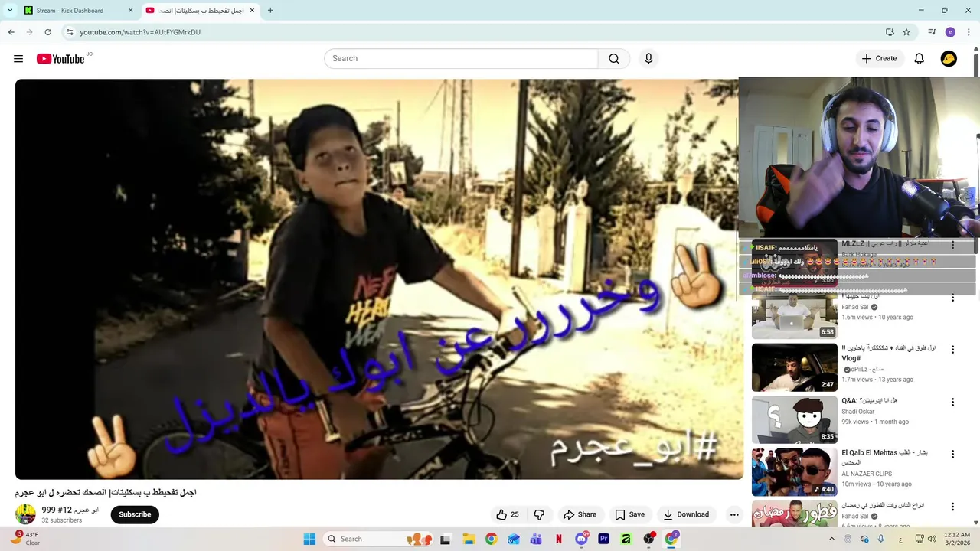Click the YouTube search input field
980x551 pixels.
tap(461, 59)
